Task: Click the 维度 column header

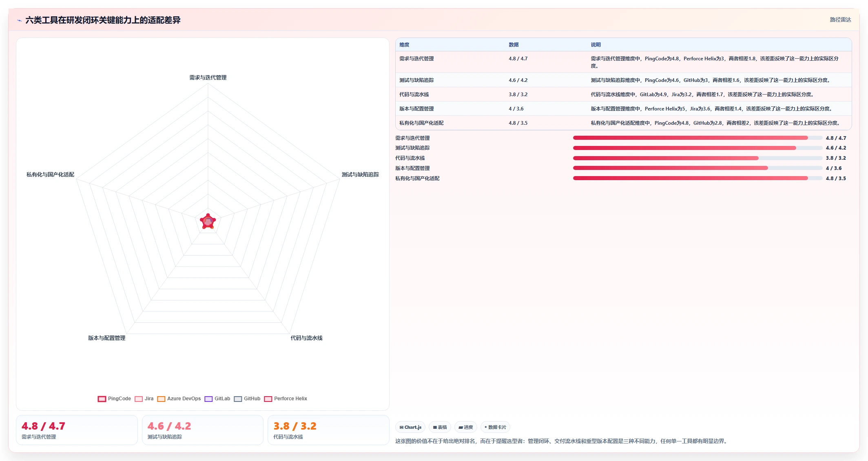Action: pos(404,45)
